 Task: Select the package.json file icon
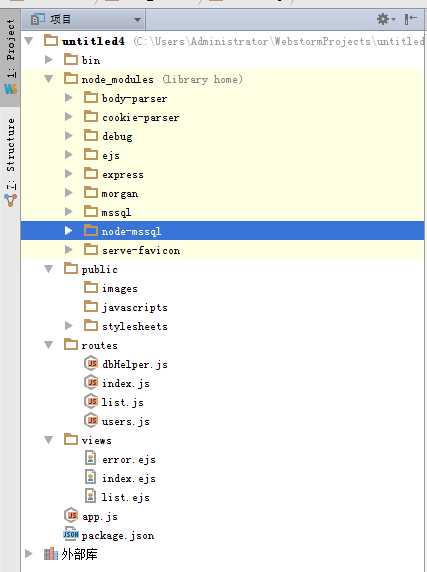[x=71, y=534]
